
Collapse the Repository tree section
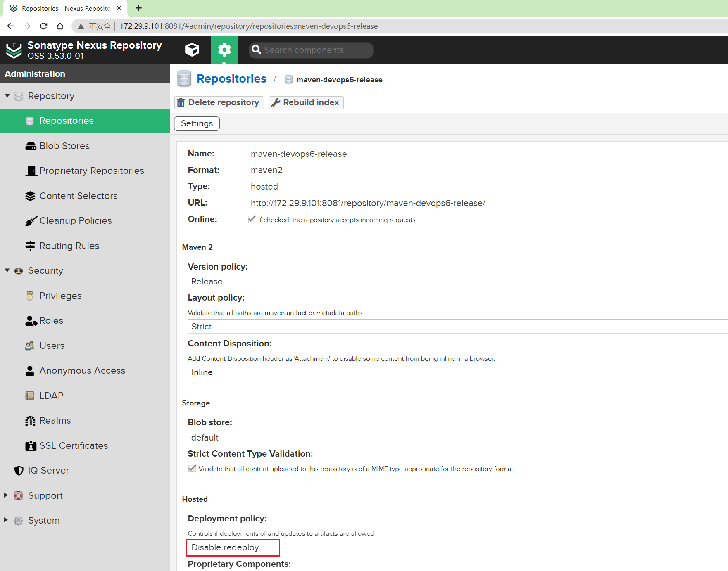(7, 96)
